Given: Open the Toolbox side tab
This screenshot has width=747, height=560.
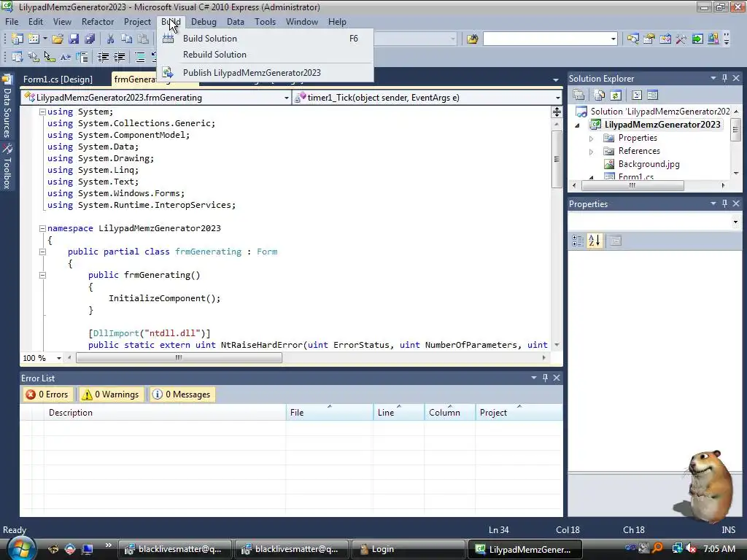Looking at the screenshot, I should tap(7, 167).
